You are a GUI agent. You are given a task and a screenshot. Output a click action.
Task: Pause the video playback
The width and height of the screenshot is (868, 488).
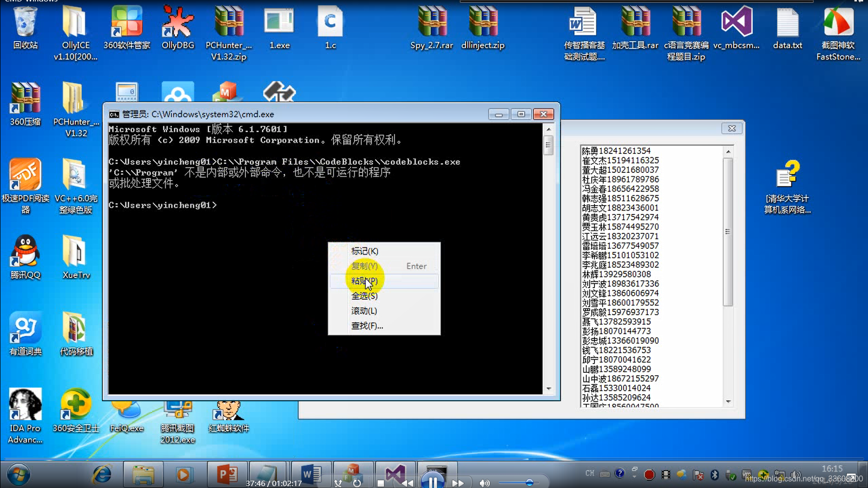pos(433,481)
